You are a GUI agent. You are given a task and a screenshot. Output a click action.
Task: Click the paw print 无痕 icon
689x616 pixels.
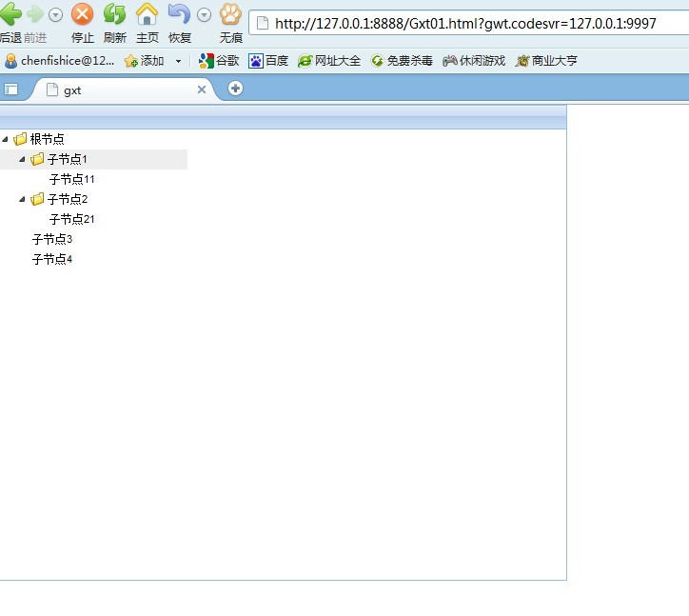pyautogui.click(x=230, y=14)
